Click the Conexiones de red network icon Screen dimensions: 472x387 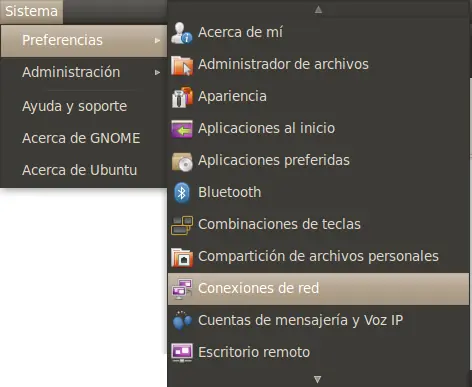(182, 289)
